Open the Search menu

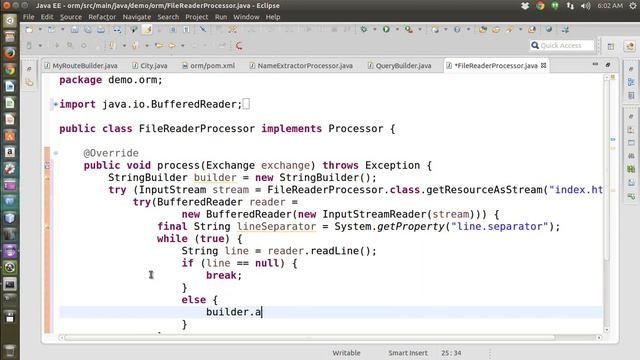point(168,17)
